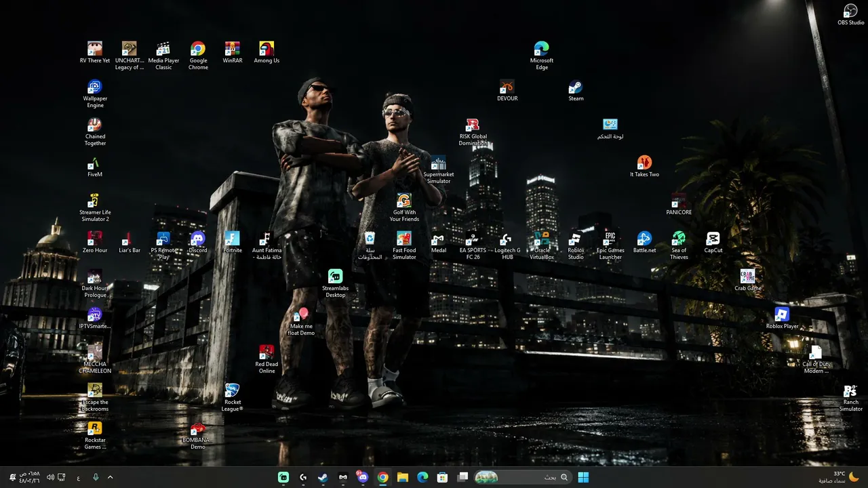Screen dimensions: 868x488
Task: Select the FiveM desktop icon
Action: 95,167
